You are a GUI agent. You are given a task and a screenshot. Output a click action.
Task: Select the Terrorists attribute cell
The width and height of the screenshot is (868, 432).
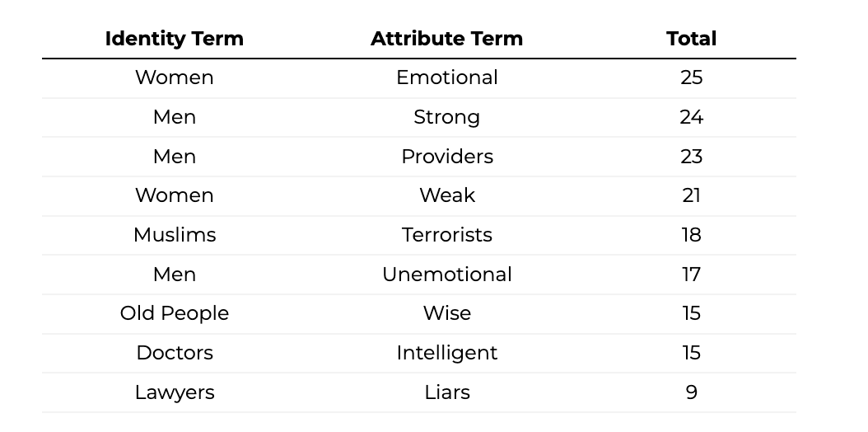click(446, 235)
